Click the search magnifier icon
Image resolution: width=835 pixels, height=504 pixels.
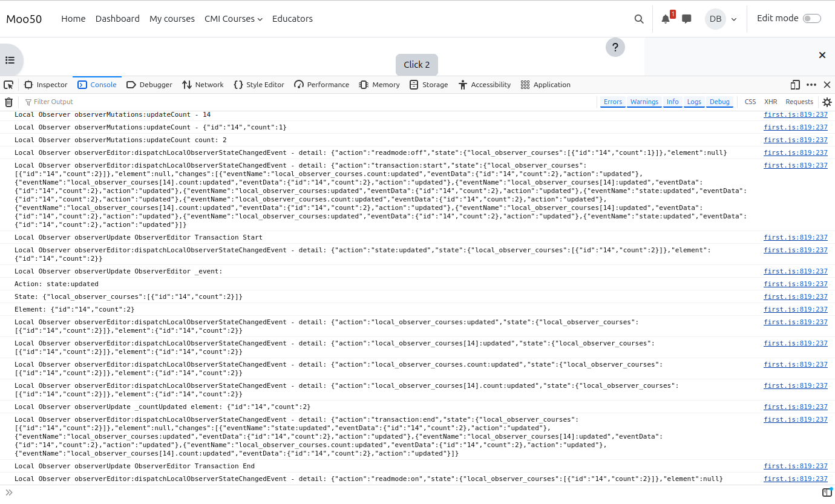[639, 19]
